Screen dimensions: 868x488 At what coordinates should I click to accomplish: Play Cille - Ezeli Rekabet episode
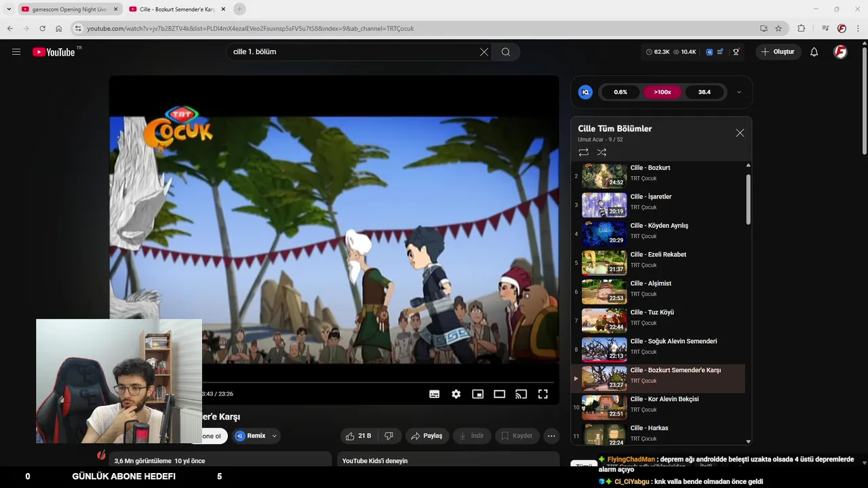(658, 262)
